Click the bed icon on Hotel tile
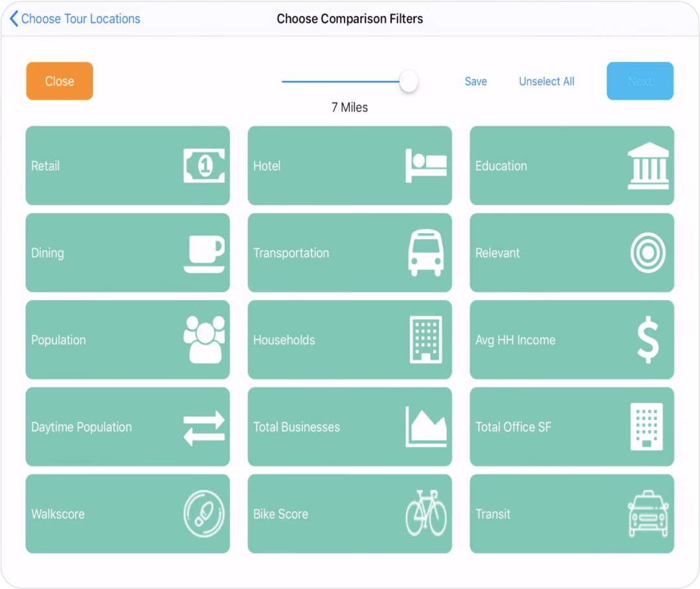Viewport: 700px width, 589px height. pyautogui.click(x=426, y=166)
